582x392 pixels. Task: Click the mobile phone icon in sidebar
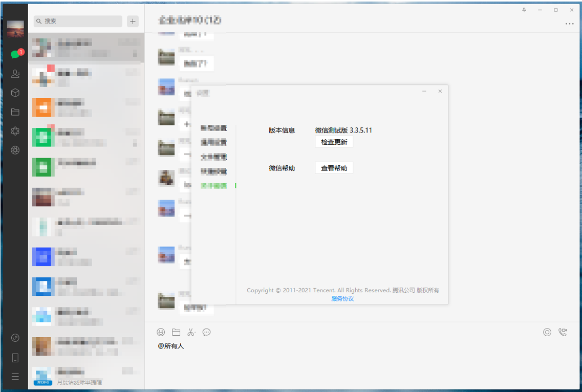pos(15,357)
